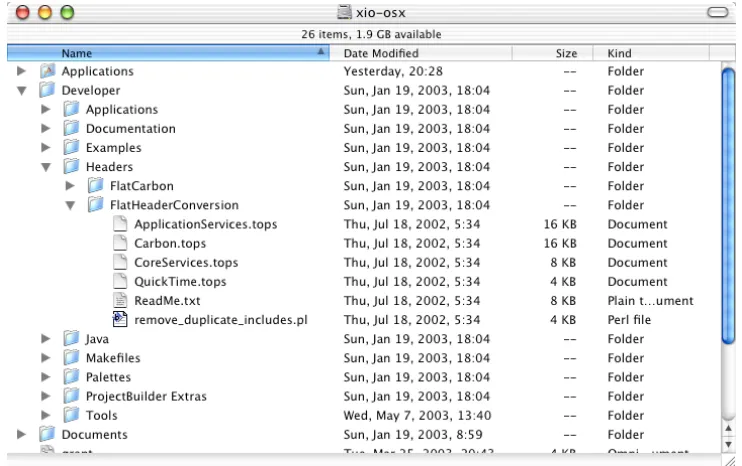The image size is (742, 466).
Task: Collapse the FlatHeaderConversion folder
Action: (x=70, y=205)
